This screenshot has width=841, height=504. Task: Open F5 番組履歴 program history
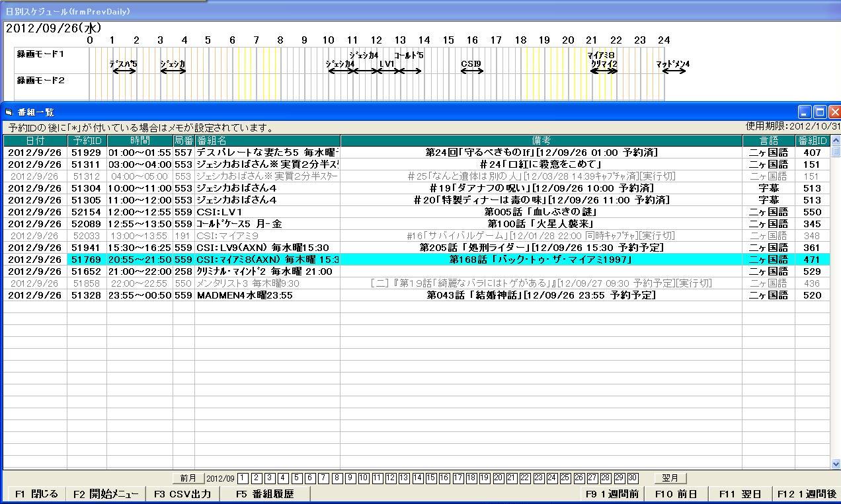264,494
